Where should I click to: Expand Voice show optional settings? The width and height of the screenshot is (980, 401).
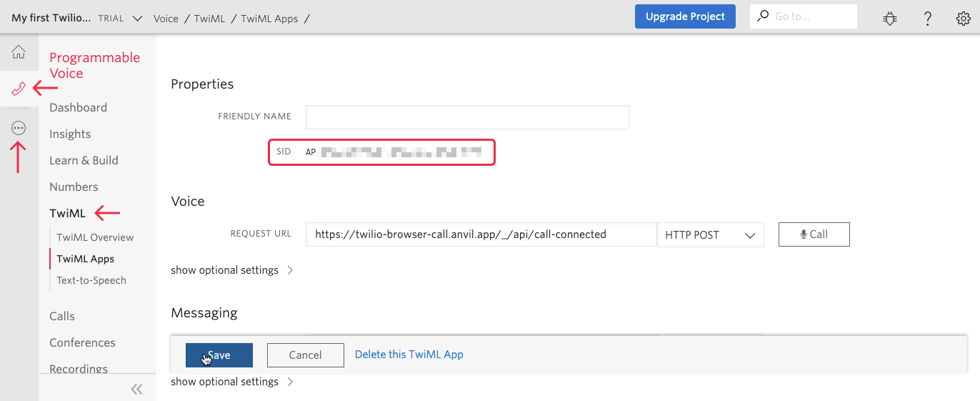231,270
